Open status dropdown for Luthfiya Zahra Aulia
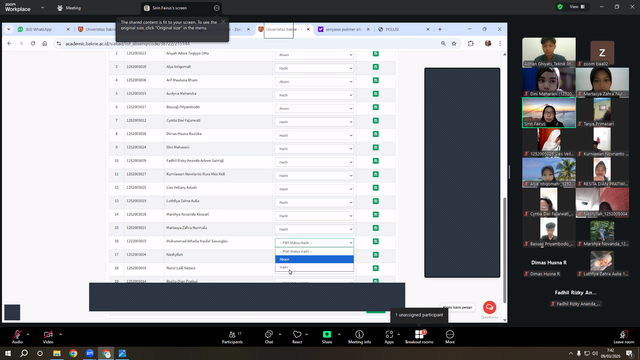The image size is (640, 360). pos(314,202)
